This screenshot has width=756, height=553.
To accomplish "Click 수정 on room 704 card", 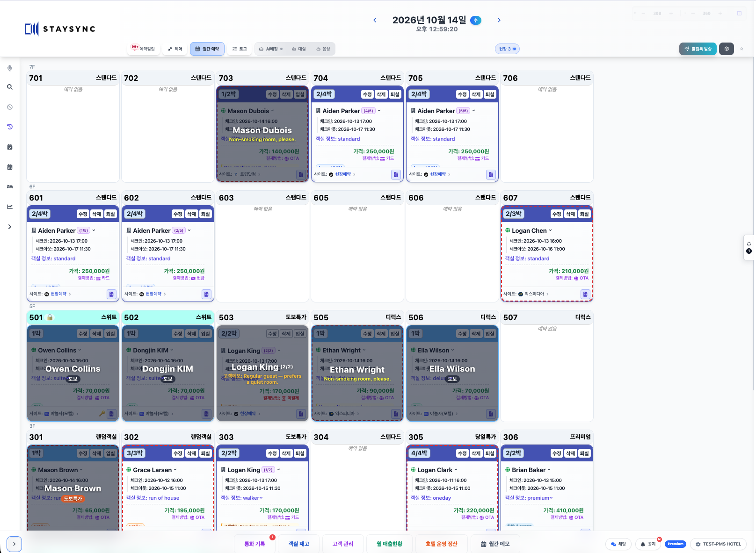I will 367,94.
